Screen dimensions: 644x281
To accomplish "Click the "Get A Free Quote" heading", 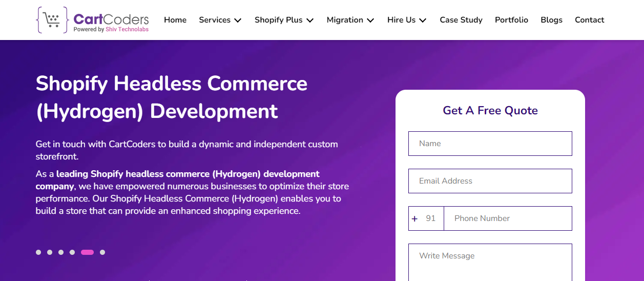I will click(x=490, y=110).
